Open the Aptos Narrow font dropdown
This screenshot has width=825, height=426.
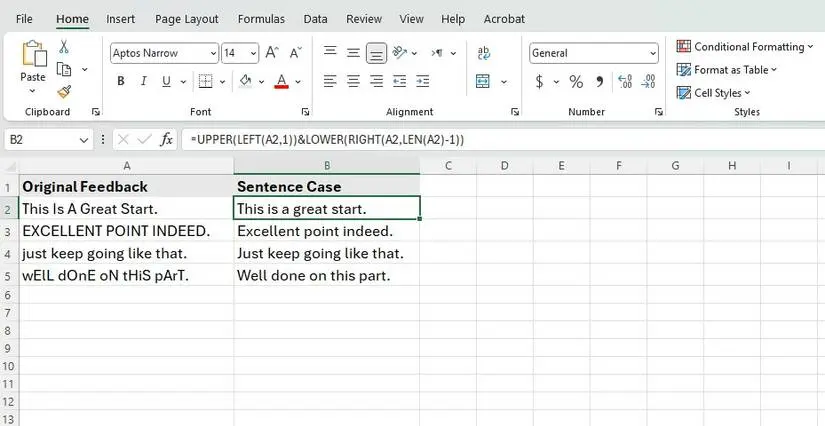click(213, 53)
